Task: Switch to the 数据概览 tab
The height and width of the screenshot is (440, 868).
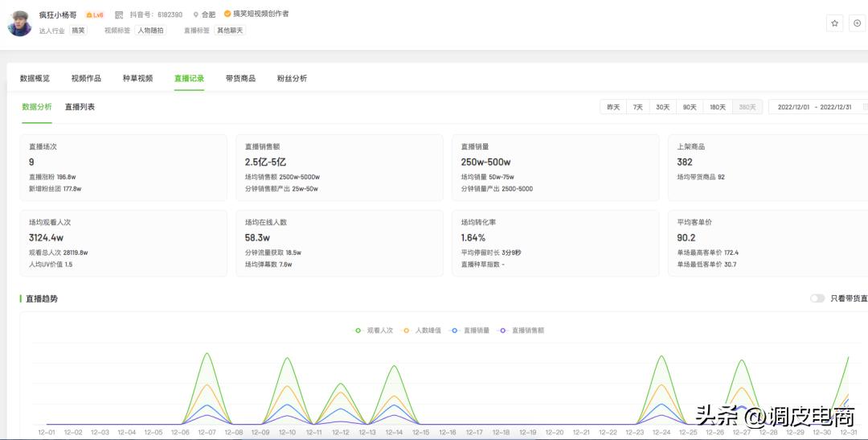Action: 35,79
